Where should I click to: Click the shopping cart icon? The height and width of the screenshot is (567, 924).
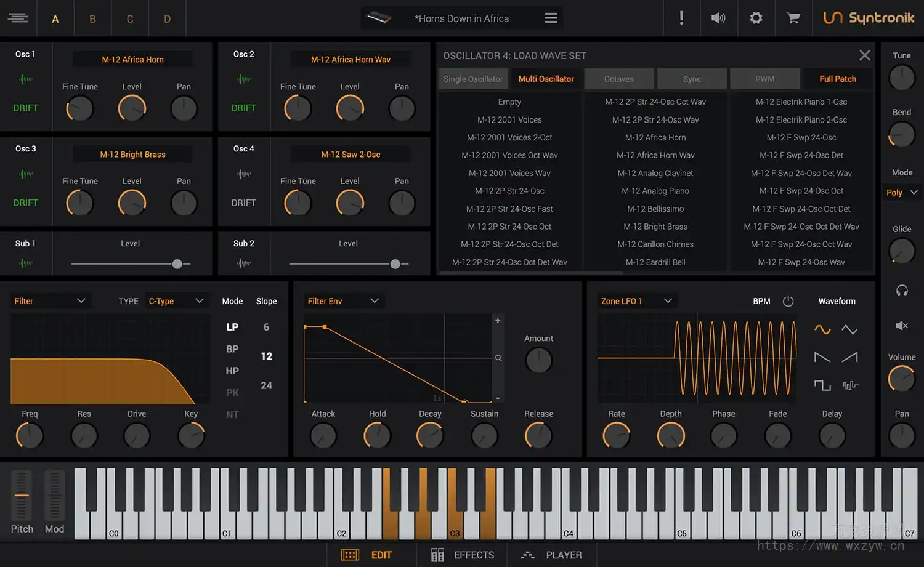[x=793, y=18]
